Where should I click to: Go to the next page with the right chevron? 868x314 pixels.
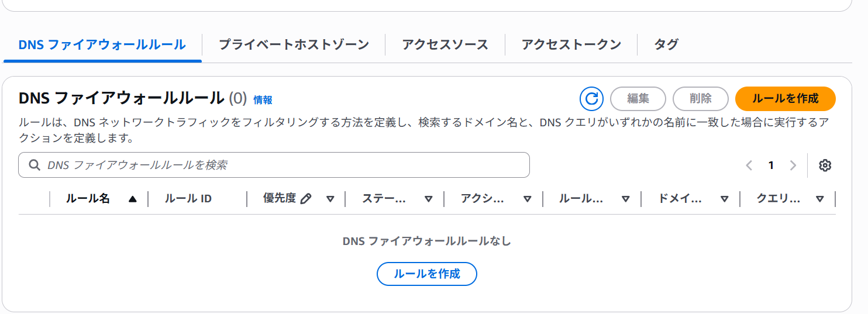[x=793, y=165]
